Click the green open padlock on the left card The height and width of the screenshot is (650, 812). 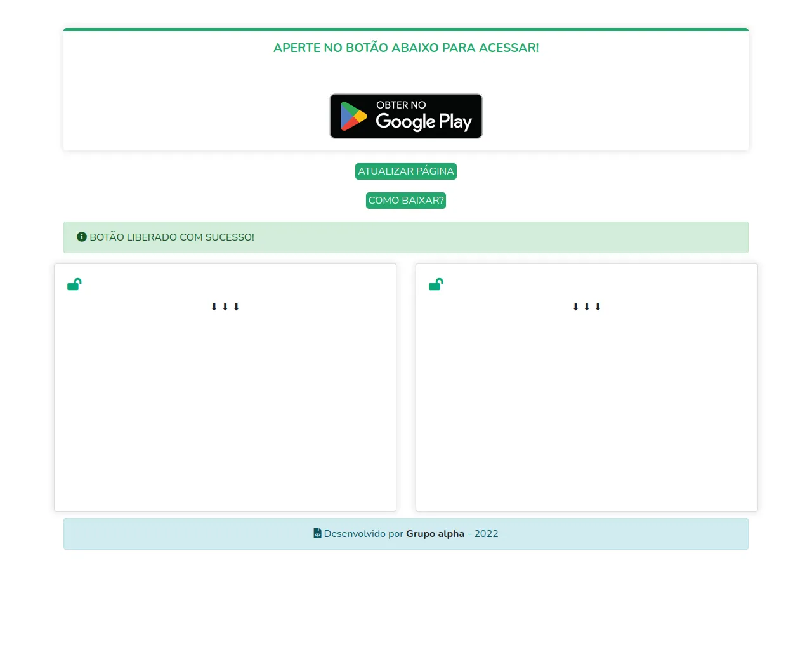pos(74,284)
